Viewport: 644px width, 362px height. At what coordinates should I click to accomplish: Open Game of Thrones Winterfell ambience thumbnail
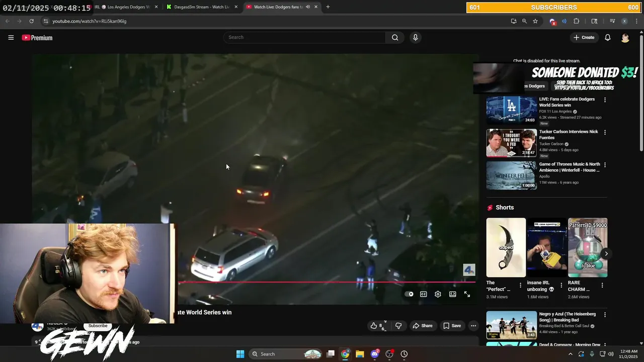(x=511, y=175)
